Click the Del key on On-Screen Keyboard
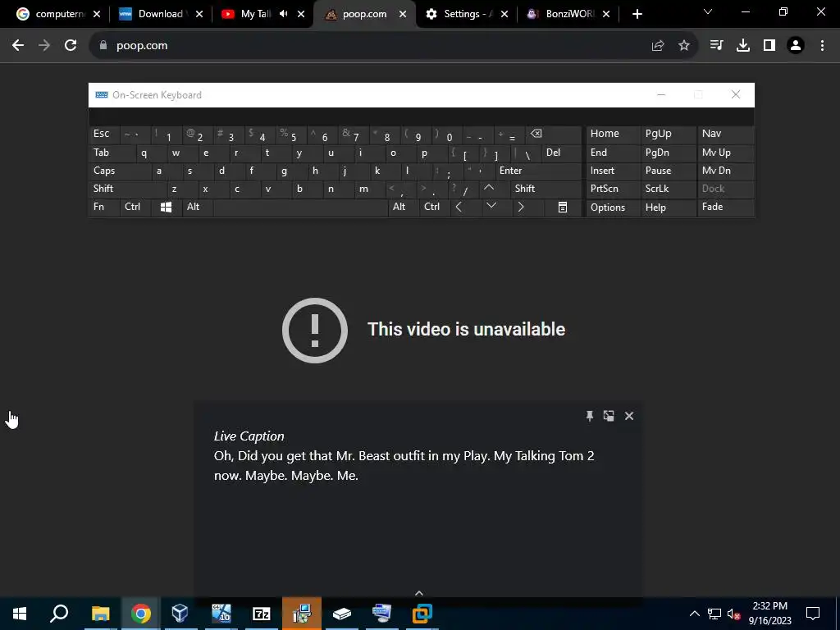This screenshot has height=630, width=840. pyautogui.click(x=561, y=153)
